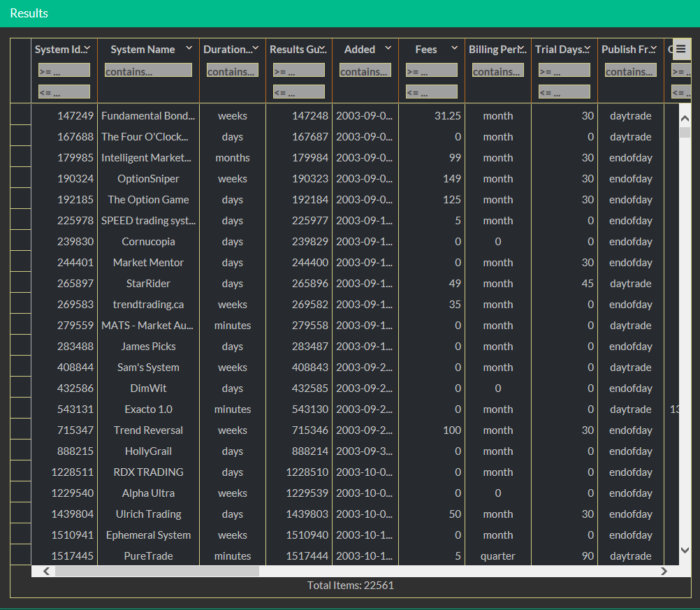Open Duration column dropdown menu

[x=256, y=48]
